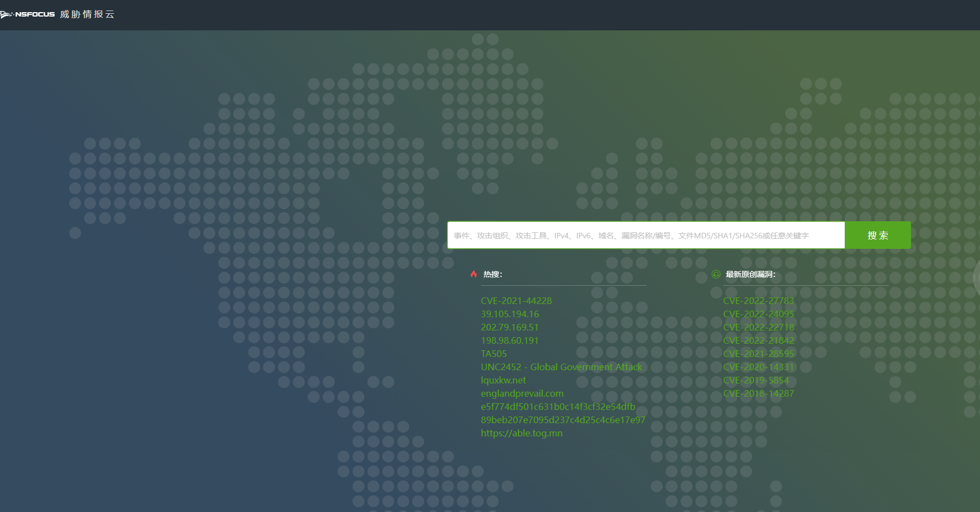Open the englandprevail.com domain link
Viewport: 980px width, 512px height.
[x=522, y=393]
